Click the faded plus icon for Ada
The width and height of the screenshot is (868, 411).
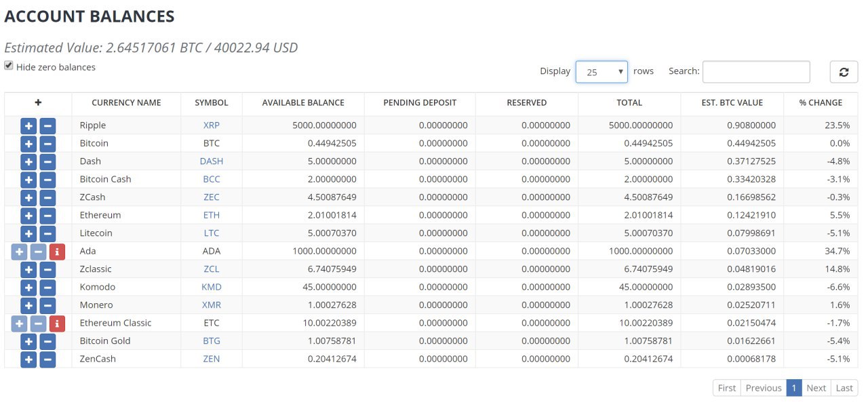[x=19, y=251]
